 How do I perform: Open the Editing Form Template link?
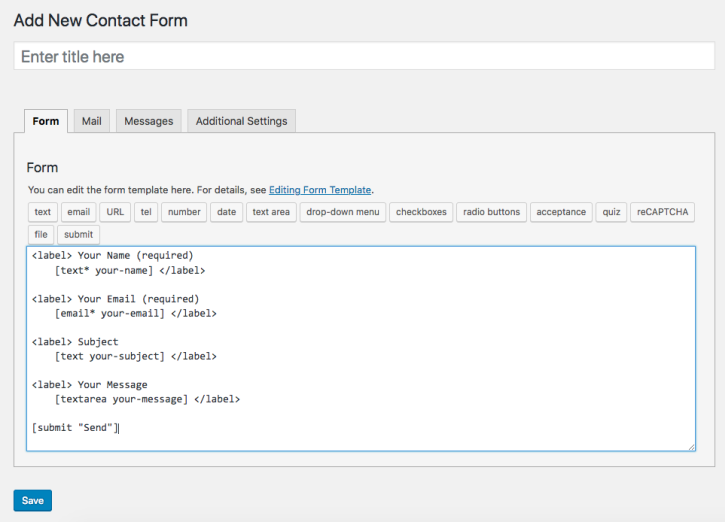click(320, 189)
